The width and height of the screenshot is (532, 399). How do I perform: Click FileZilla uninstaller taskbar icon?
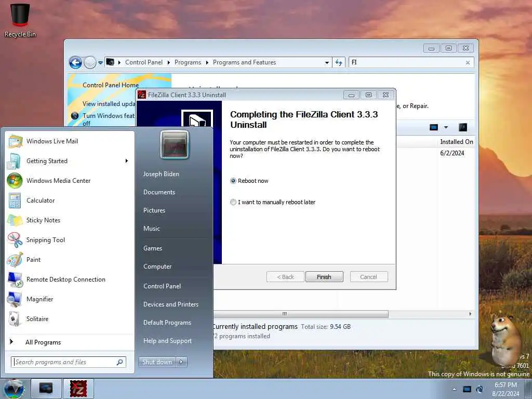pos(78,389)
